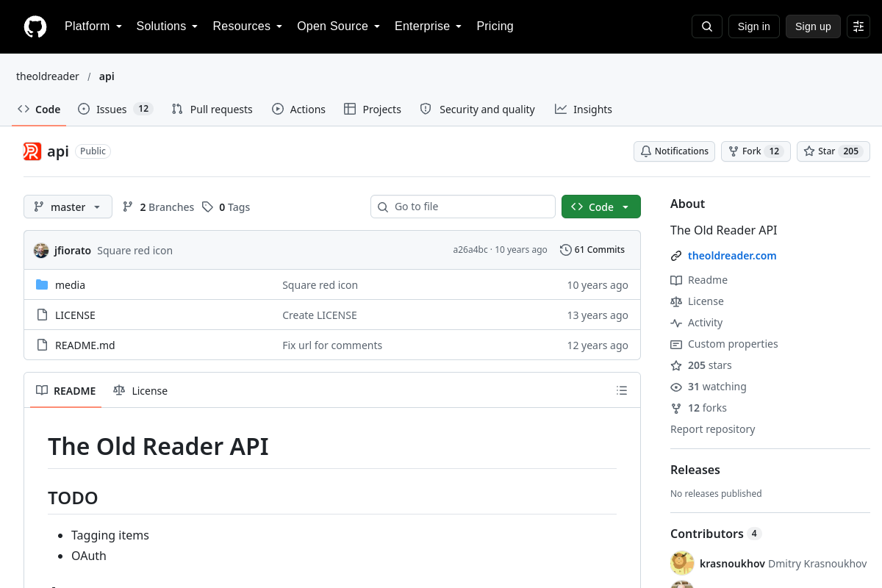Click the commit history clock icon
Image resolution: width=882 pixels, height=588 pixels.
tap(565, 250)
